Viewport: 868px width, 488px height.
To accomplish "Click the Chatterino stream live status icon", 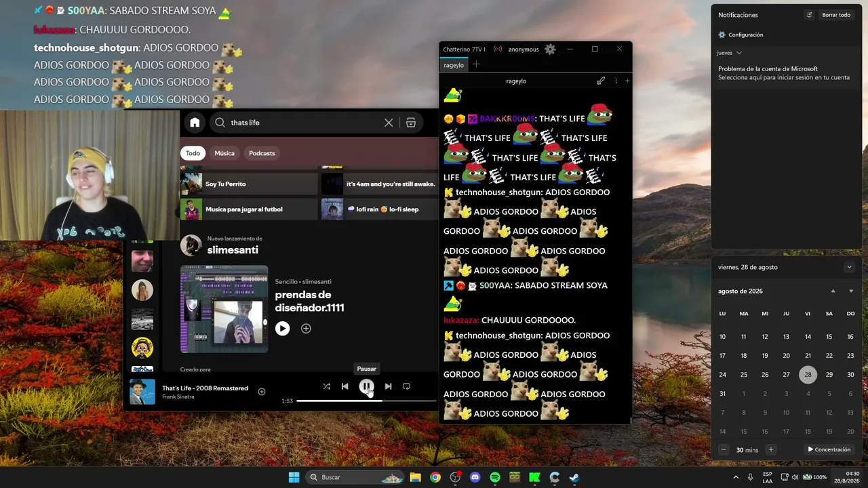I will click(x=498, y=49).
